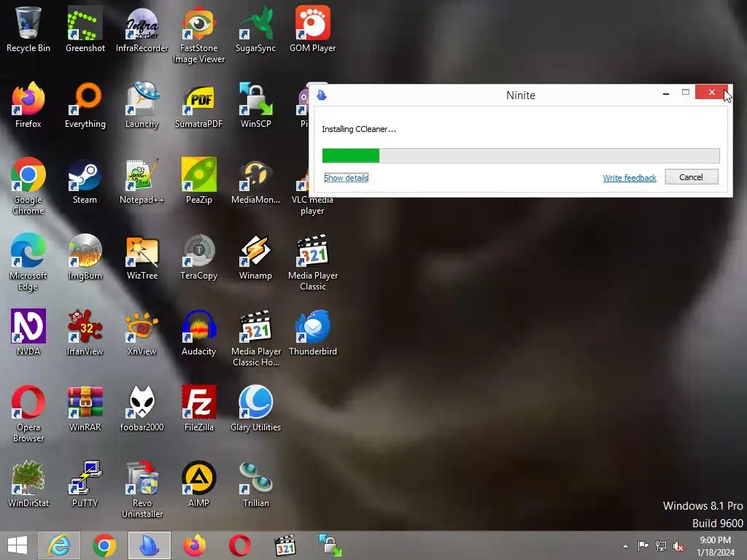Select the WinDirStat desktop shortcut
Viewport: 747px width, 560px height.
pyautogui.click(x=28, y=484)
